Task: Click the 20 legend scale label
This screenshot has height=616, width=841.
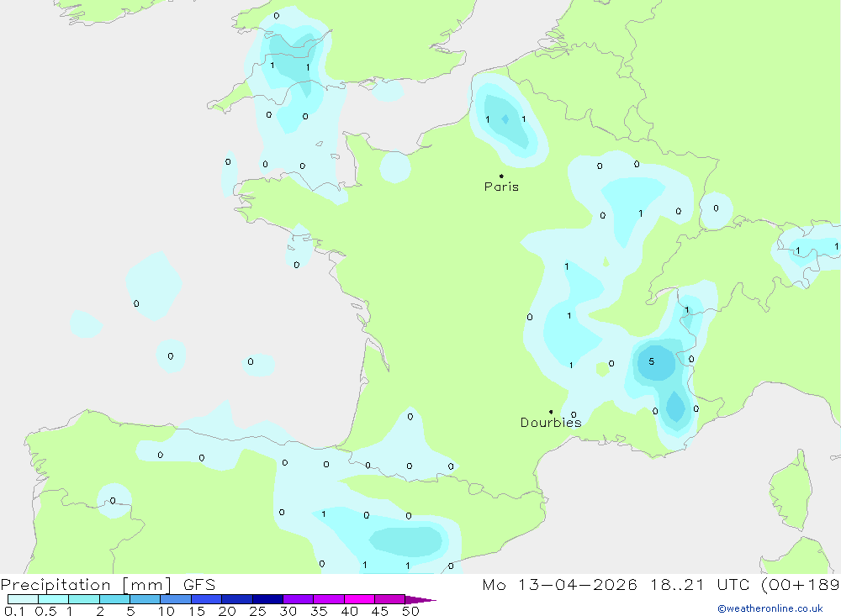Action: tap(227, 611)
